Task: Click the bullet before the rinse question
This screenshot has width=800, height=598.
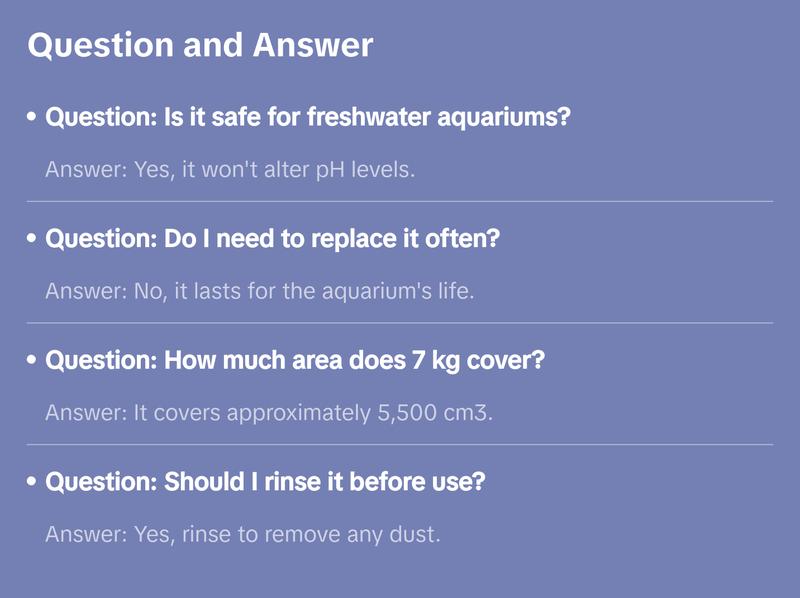Action: [x=32, y=482]
